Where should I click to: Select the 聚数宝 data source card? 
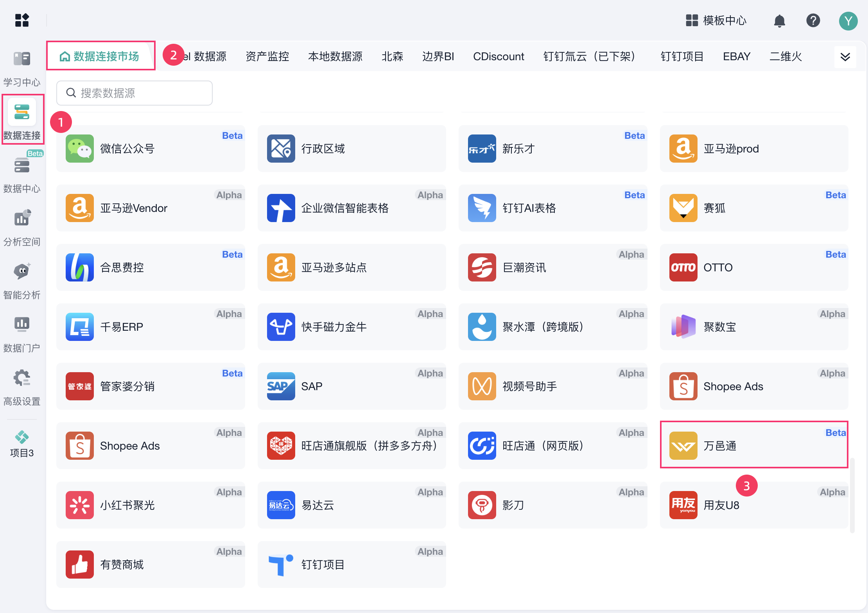point(754,327)
